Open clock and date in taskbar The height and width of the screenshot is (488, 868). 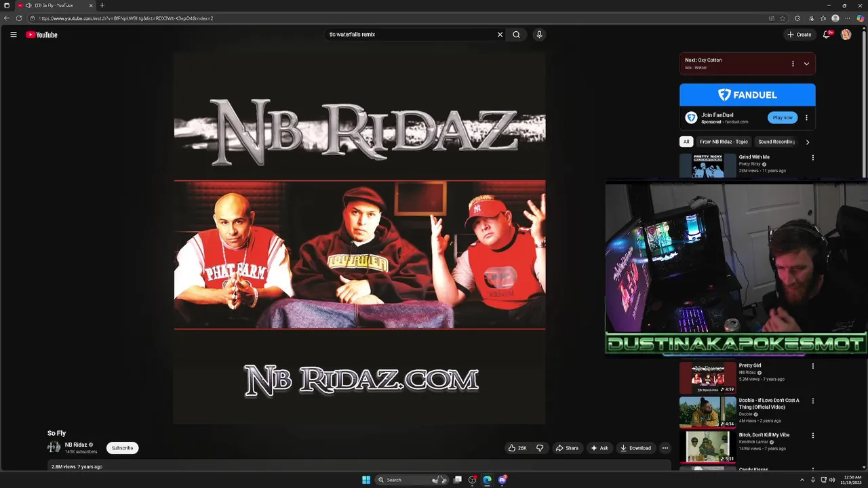pos(850,480)
